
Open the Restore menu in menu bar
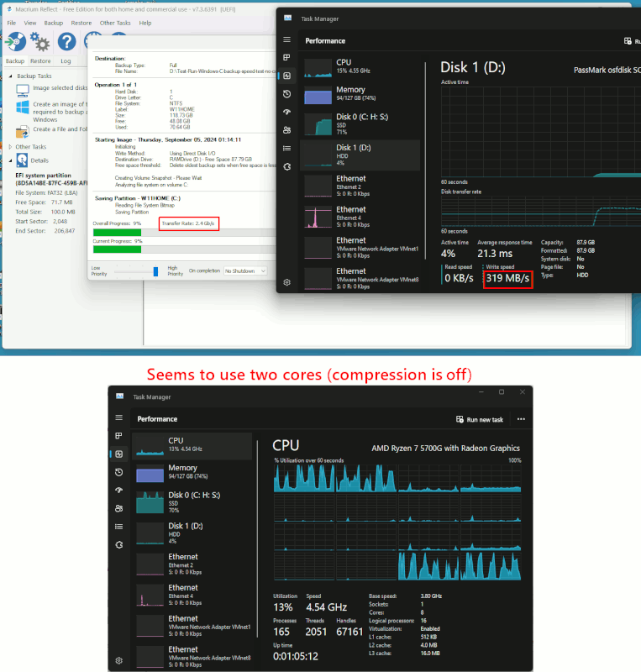pyautogui.click(x=81, y=23)
